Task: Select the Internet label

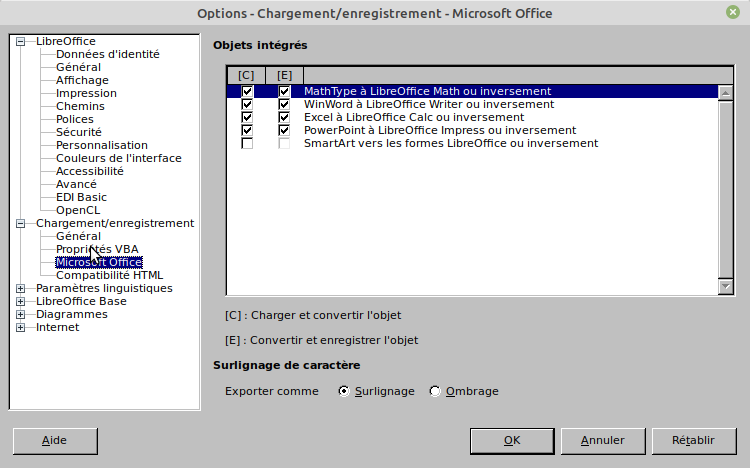Action: 57,327
